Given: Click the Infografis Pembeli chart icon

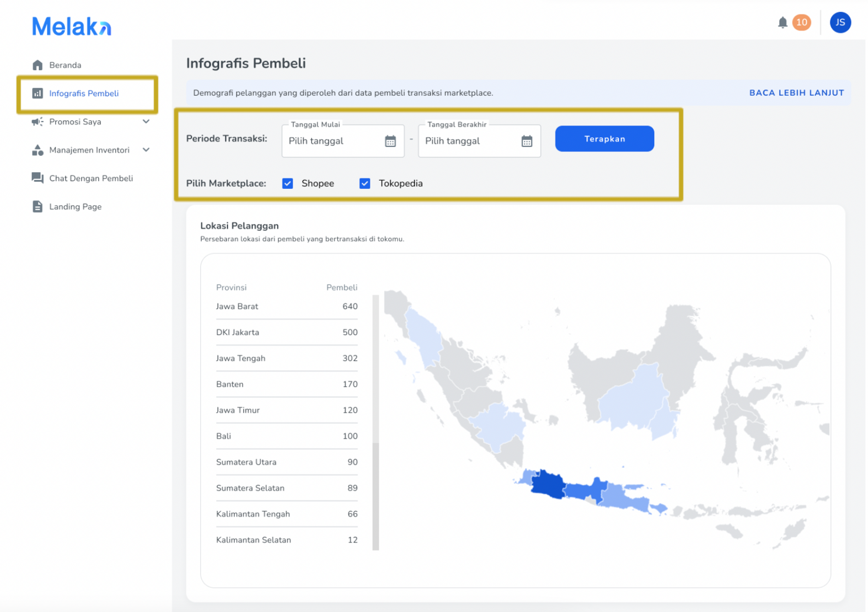Looking at the screenshot, I should pos(38,93).
